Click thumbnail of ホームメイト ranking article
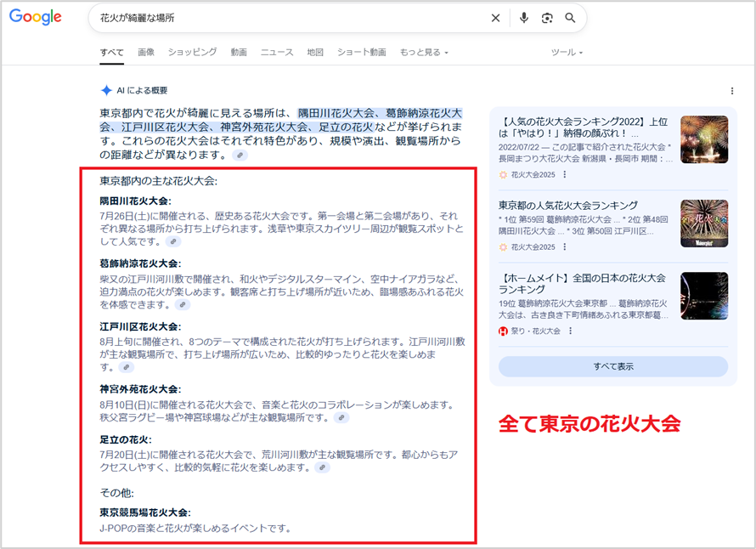The image size is (756, 549). coord(704,296)
